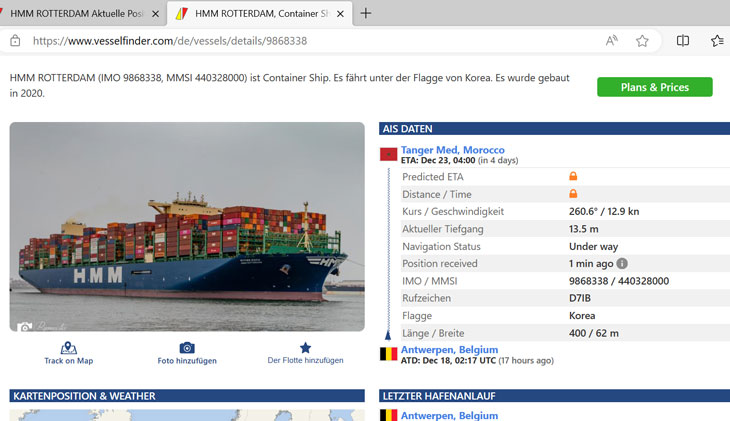Viewport: 730px width, 421px height.
Task: Open the split screen browser icon
Action: 683,41
